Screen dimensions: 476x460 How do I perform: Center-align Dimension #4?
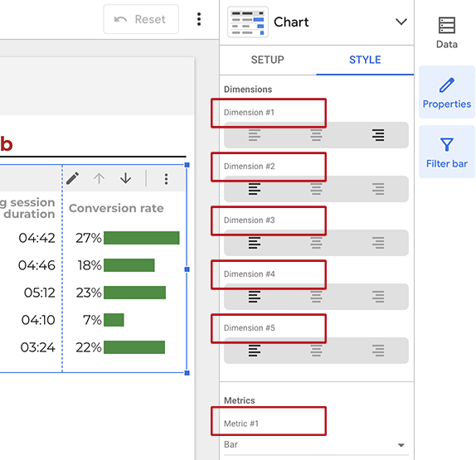click(316, 297)
